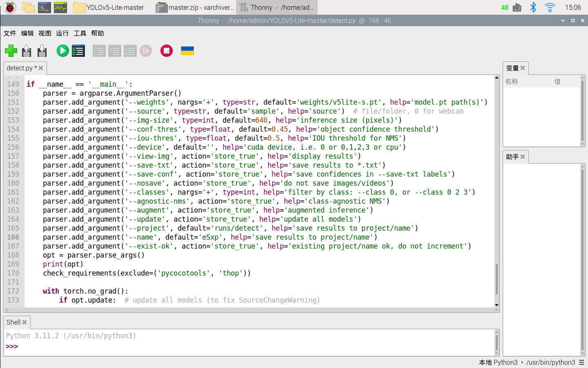This screenshot has width=588, height=368.
Task: Click the status bar hamburger menu icon
Action: point(581,362)
